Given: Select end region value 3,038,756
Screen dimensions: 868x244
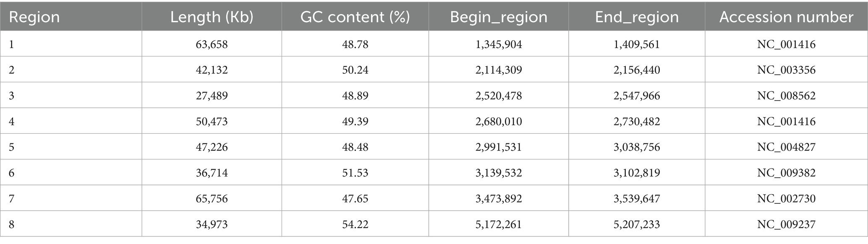Looking at the screenshot, I should coord(637,147).
